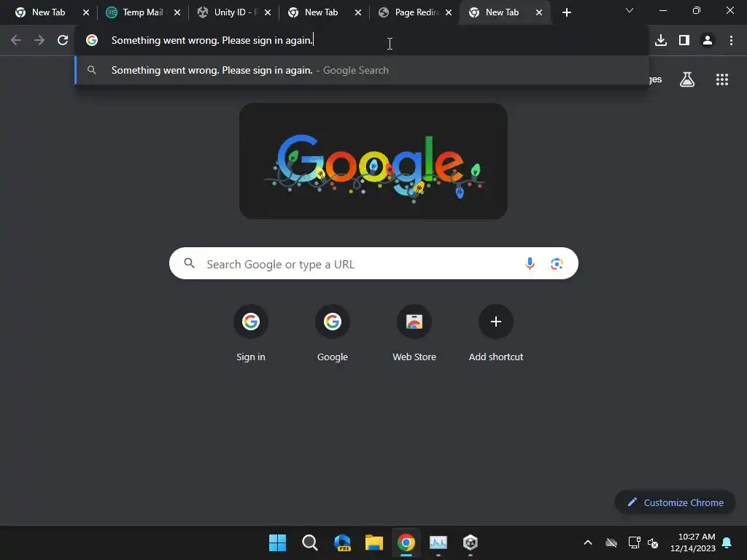Click the address bar text field
This screenshot has height=560, width=747.
(x=362, y=41)
